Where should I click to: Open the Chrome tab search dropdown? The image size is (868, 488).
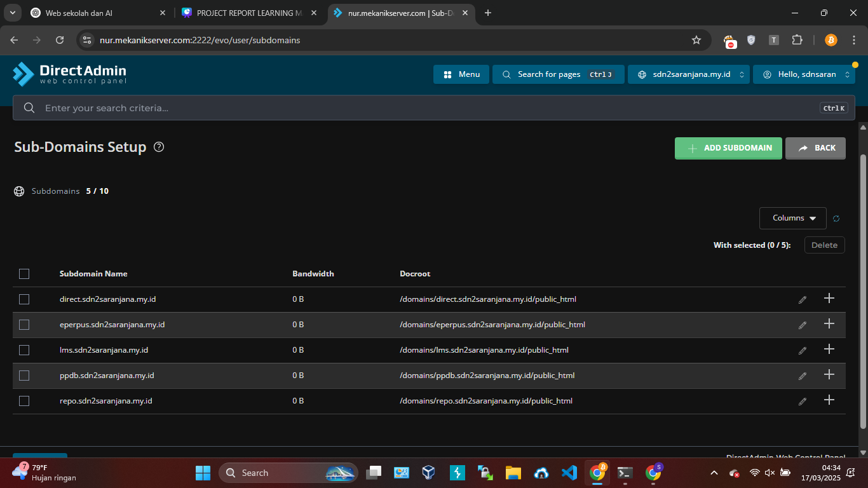(x=12, y=13)
